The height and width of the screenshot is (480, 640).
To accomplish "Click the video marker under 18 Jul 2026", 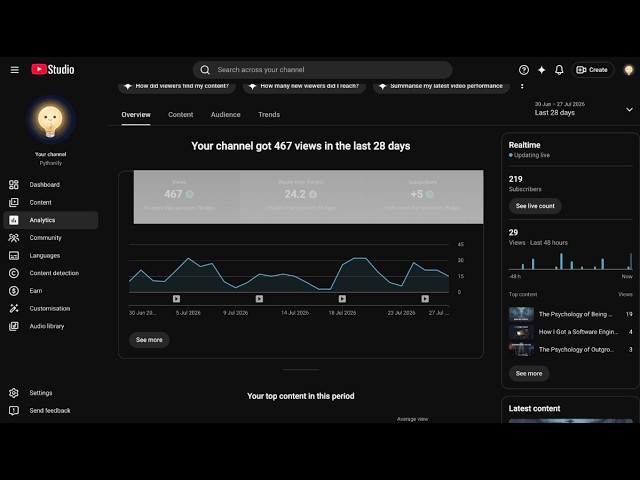I will [x=342, y=299].
